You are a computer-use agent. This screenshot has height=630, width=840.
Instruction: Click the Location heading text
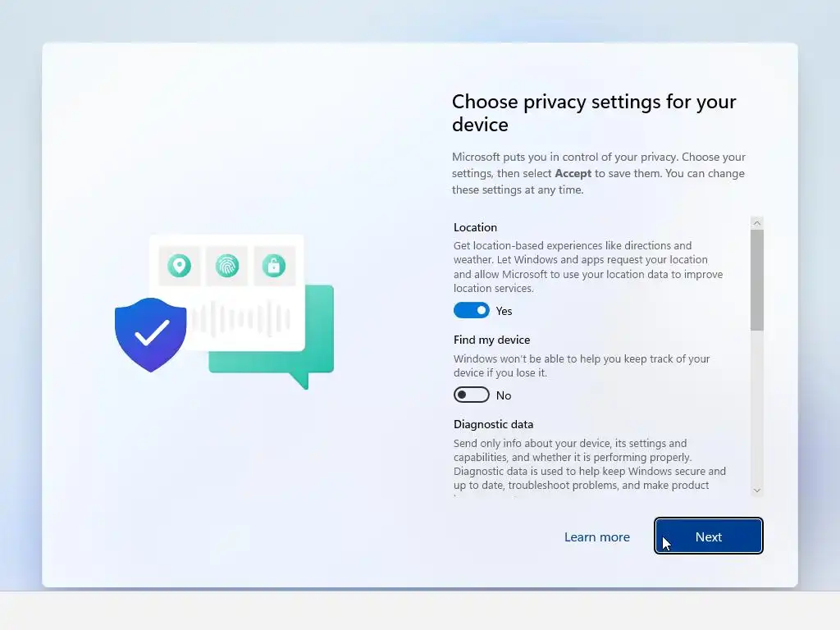[475, 227]
